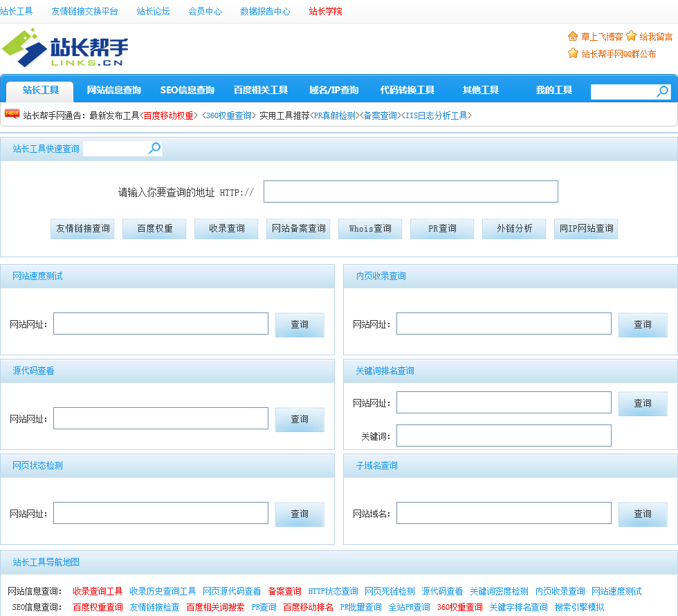Open 会员中心 top link

[x=205, y=11]
